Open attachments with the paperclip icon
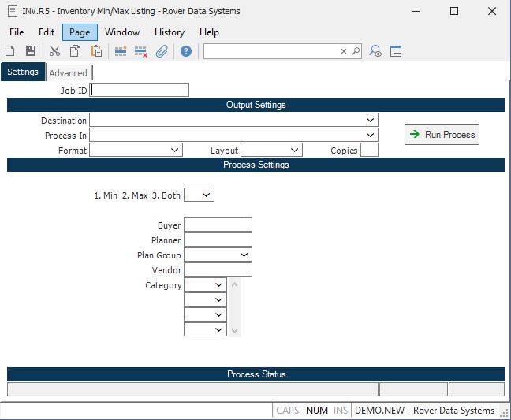Viewport: 511px width, 420px height. pos(162,51)
